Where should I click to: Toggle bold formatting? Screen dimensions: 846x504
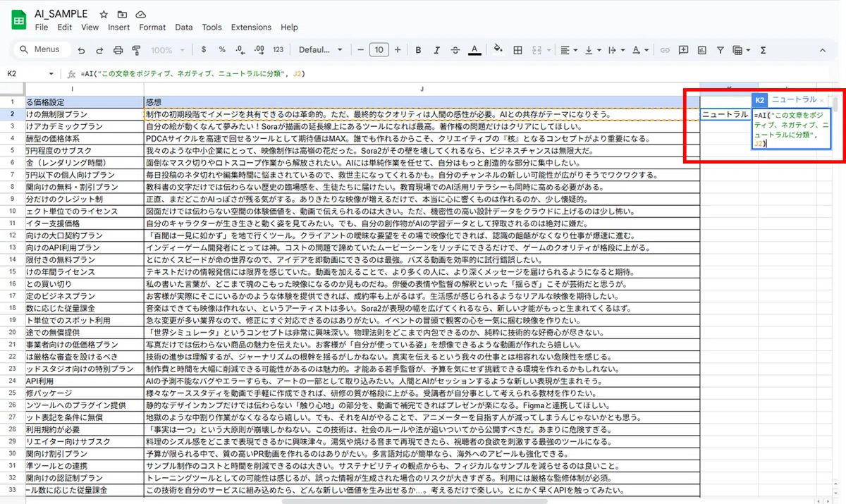click(418, 50)
